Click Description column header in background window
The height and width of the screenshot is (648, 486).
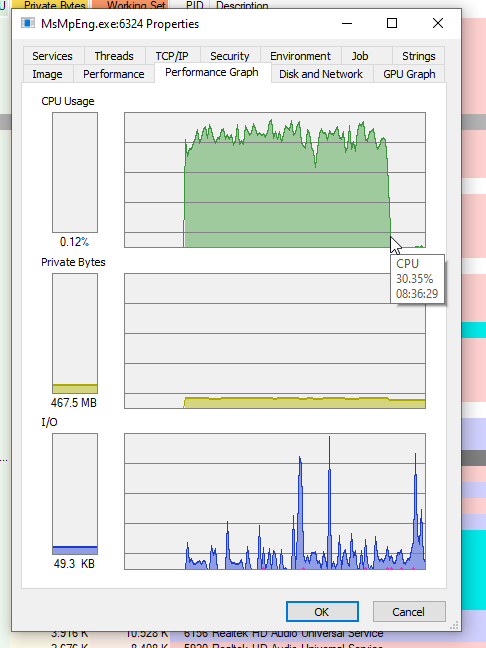(x=242, y=5)
